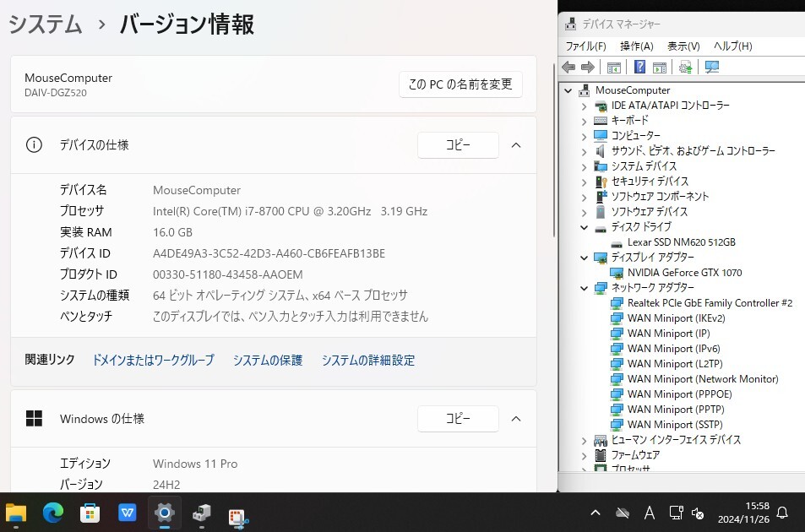Expand the システム デバイス node
The height and width of the screenshot is (532, 805).
(584, 166)
